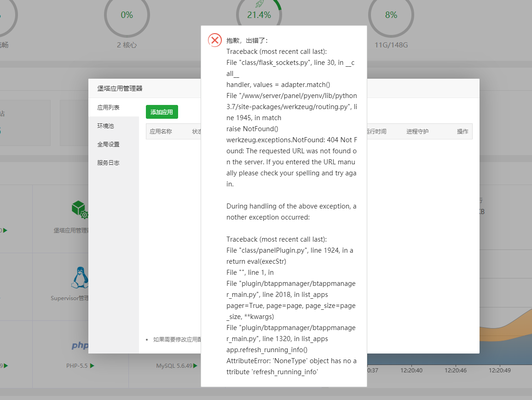Viewport: 532px width, 400px height.
Task: Click the 操作 column header
Action: point(463,131)
